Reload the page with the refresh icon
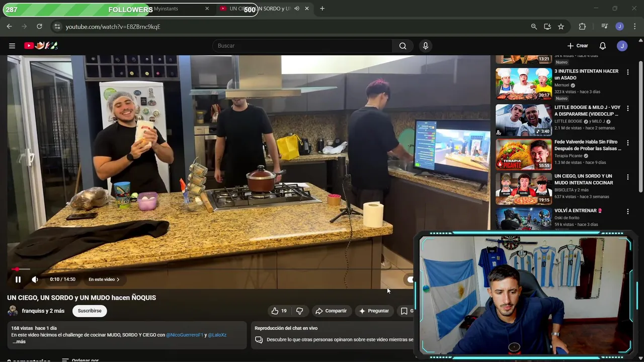Image resolution: width=644 pixels, height=362 pixels. click(39, 27)
